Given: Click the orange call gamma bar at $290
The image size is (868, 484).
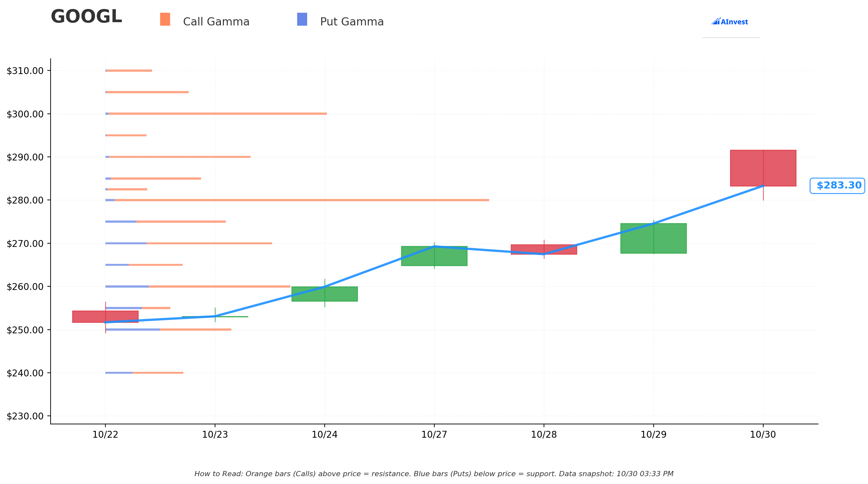Looking at the screenshot, I should click(179, 157).
